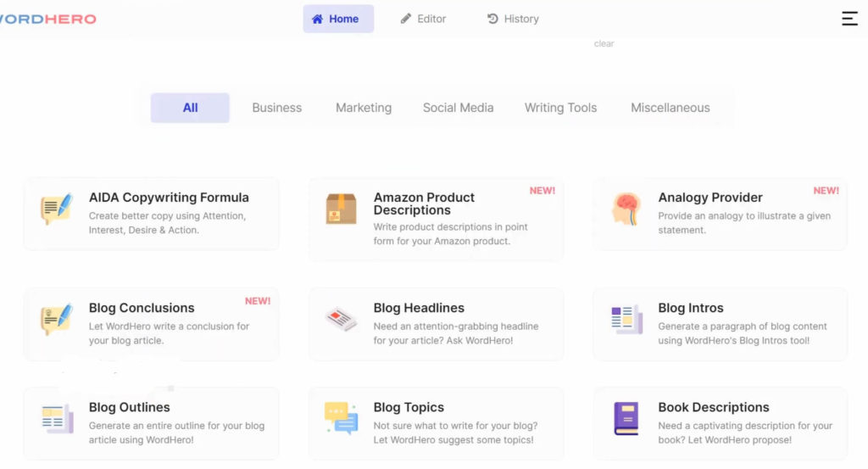Show the Miscellaneous category
Viewport: 868px width, 469px height.
coord(670,108)
